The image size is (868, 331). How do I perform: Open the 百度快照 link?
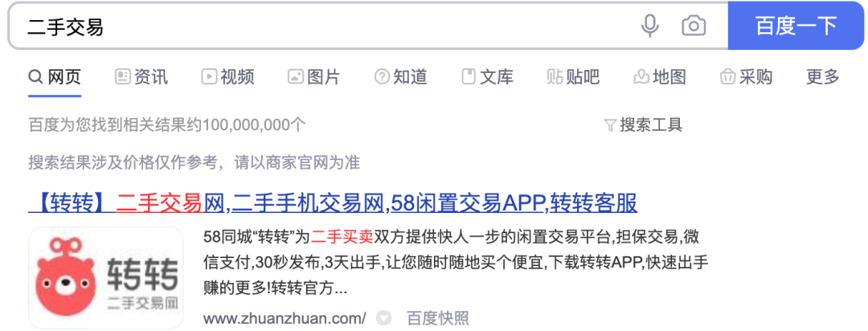[438, 318]
